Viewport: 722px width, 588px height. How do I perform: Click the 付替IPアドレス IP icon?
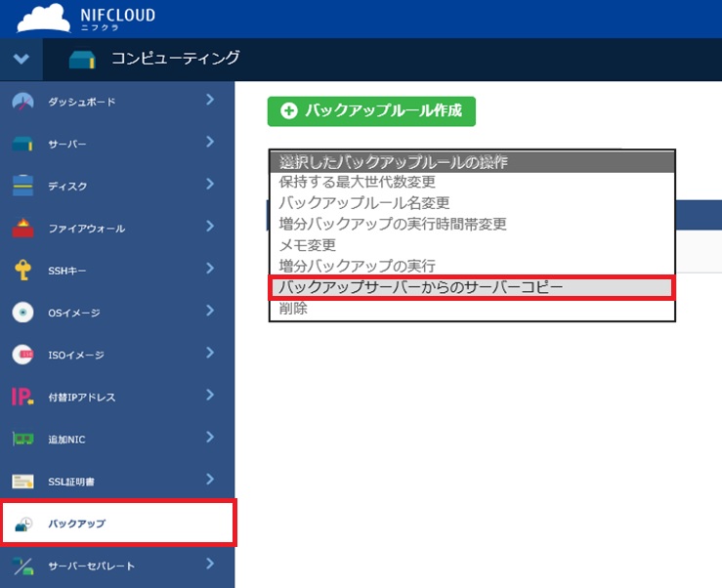[x=22, y=397]
